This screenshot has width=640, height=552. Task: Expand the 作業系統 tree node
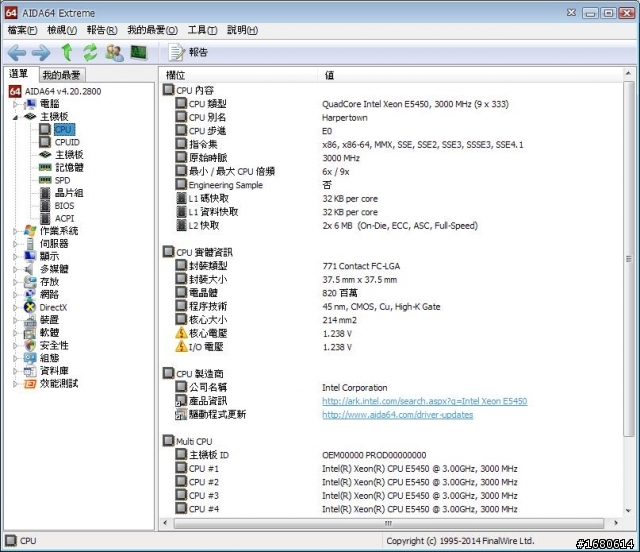[15, 231]
